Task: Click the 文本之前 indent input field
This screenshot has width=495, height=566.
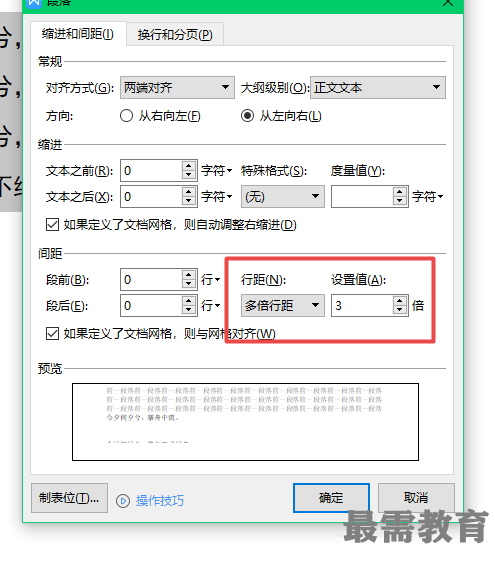Action: [151, 170]
